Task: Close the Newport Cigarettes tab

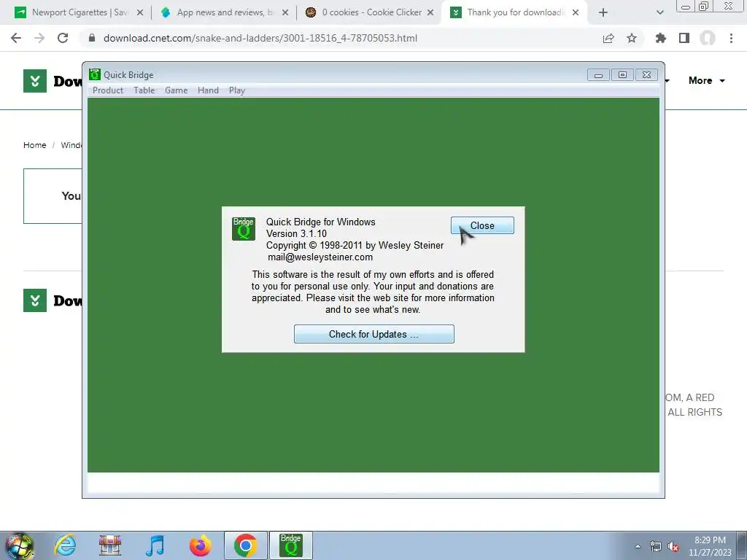Action: pyautogui.click(x=140, y=13)
